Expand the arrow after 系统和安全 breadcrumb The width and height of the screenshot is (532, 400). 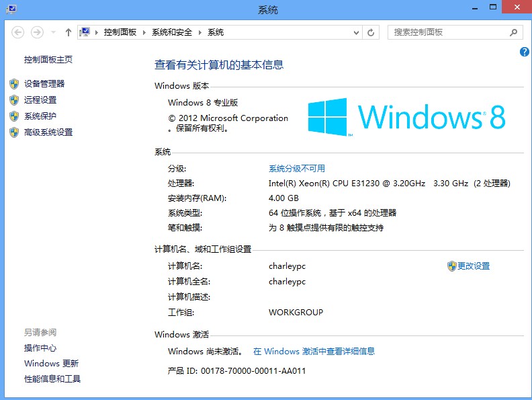pyautogui.click(x=200, y=32)
